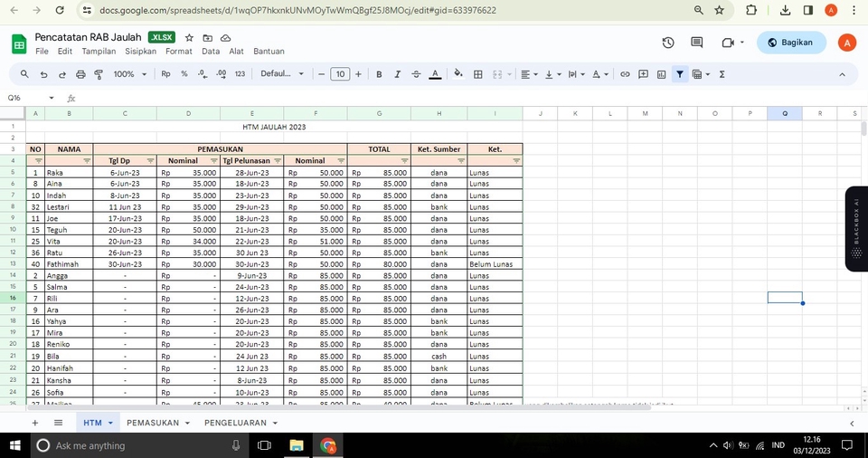Increase decimal places
The width and height of the screenshot is (868, 458).
221,74
